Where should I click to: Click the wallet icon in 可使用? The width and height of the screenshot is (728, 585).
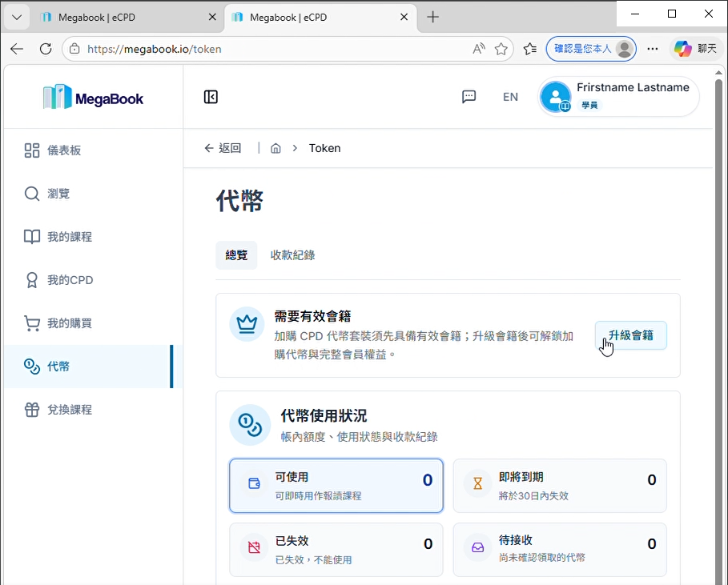point(255,483)
